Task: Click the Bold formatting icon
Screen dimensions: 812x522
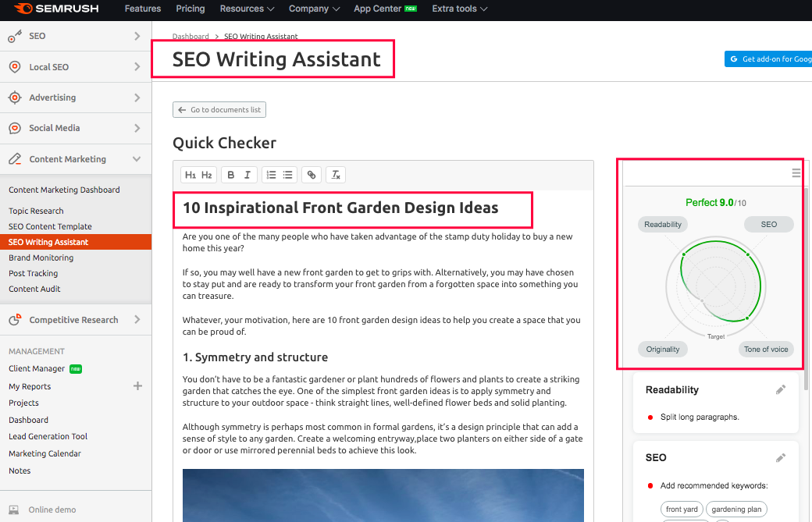Action: tap(231, 175)
